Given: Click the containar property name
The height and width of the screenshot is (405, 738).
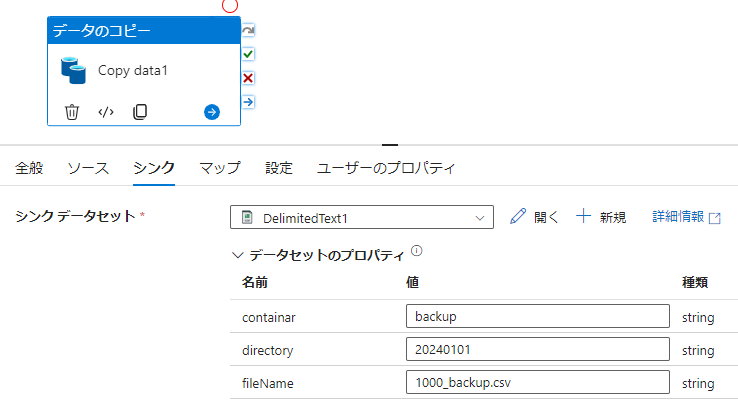Looking at the screenshot, I should point(269,318).
